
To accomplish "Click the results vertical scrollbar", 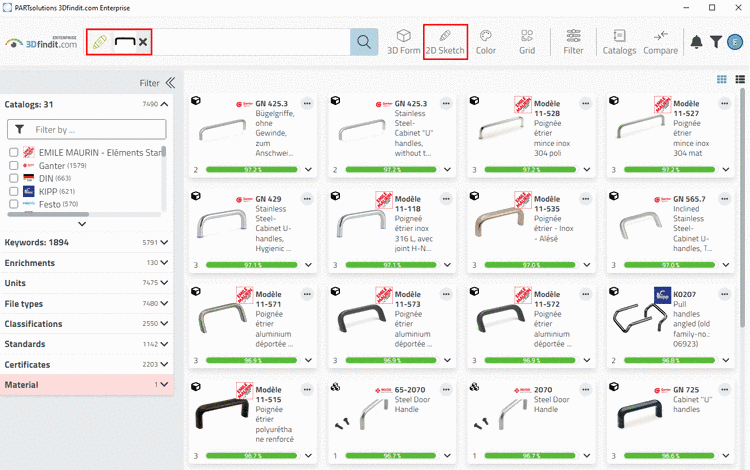I will pyautogui.click(x=742, y=208).
